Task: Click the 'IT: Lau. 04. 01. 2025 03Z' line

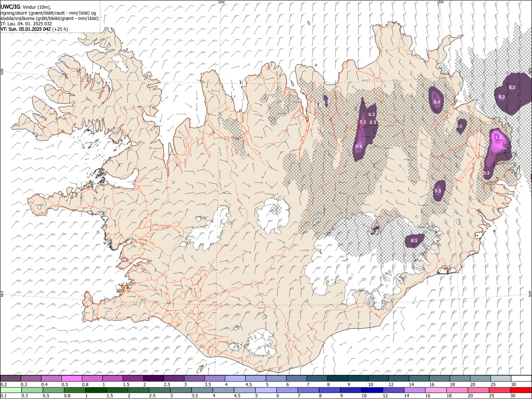Action: [26, 24]
